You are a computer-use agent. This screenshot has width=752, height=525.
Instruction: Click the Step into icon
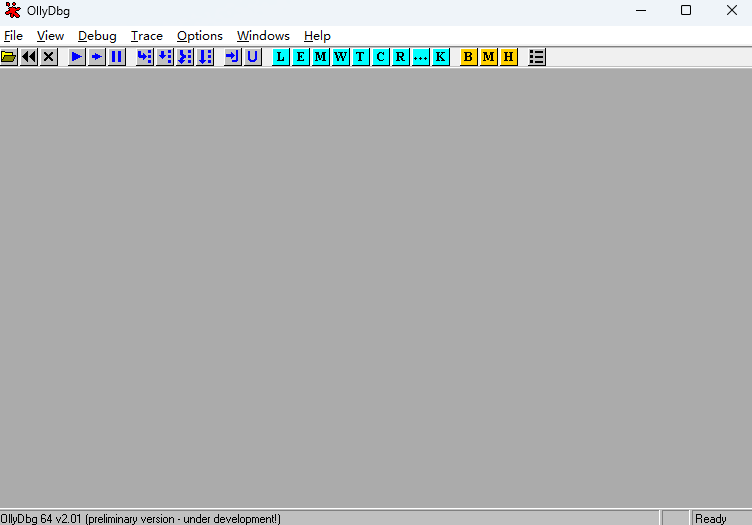144,57
